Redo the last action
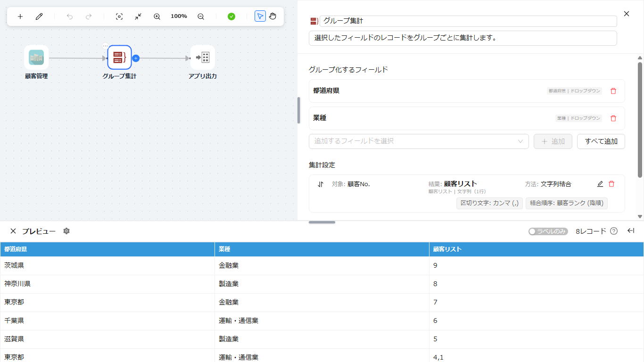 pyautogui.click(x=89, y=16)
